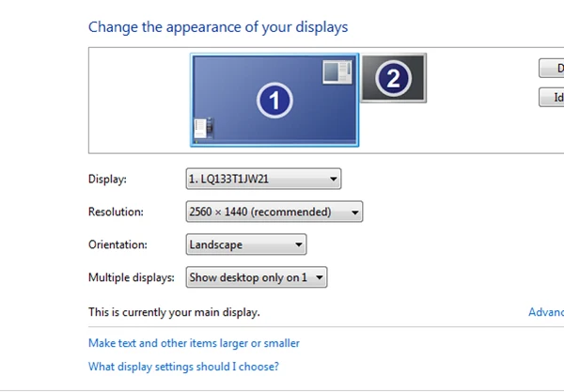Open the Display dropdown showing LQ133T1JW21
Screen dimensions: 564x392
263,179
